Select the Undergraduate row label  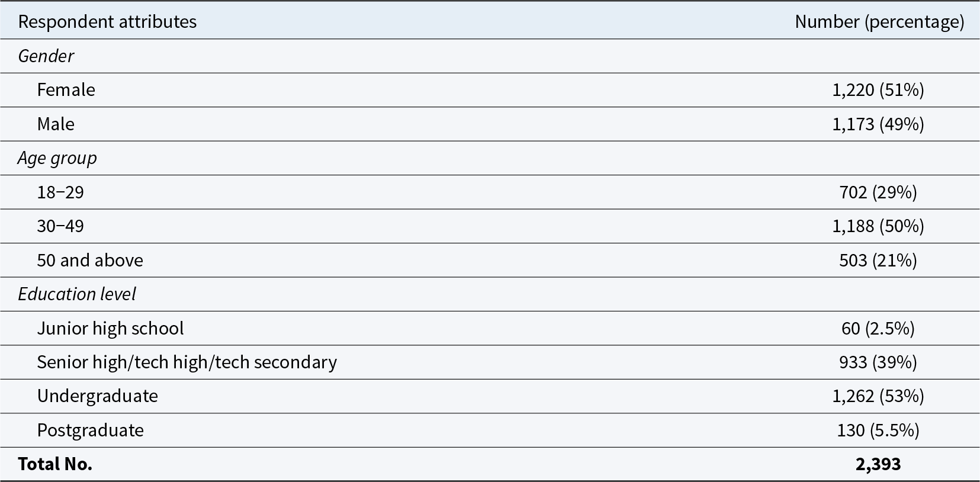98,396
